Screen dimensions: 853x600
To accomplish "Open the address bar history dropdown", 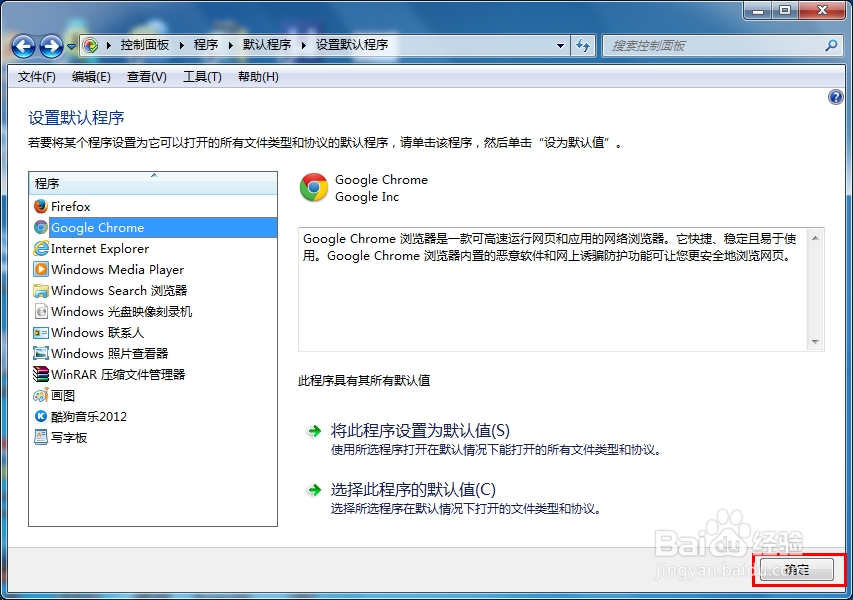I will point(562,45).
